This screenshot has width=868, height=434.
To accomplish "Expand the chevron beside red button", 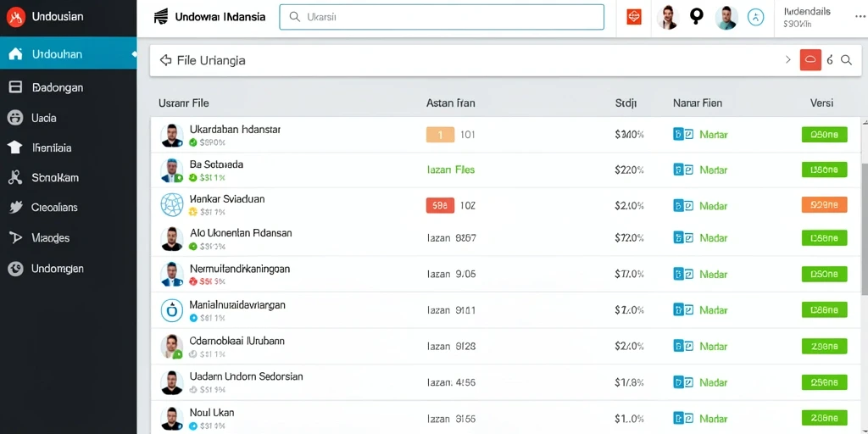I will click(788, 60).
